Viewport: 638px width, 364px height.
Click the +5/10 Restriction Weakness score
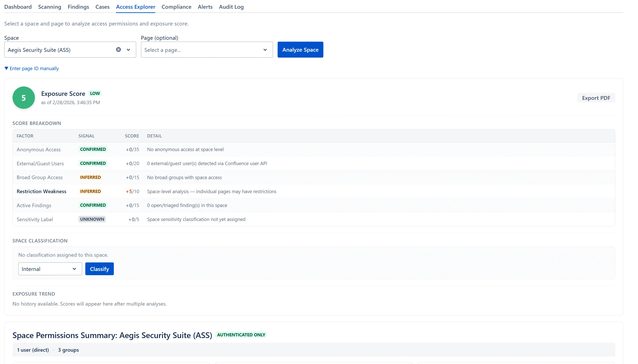coord(132,191)
